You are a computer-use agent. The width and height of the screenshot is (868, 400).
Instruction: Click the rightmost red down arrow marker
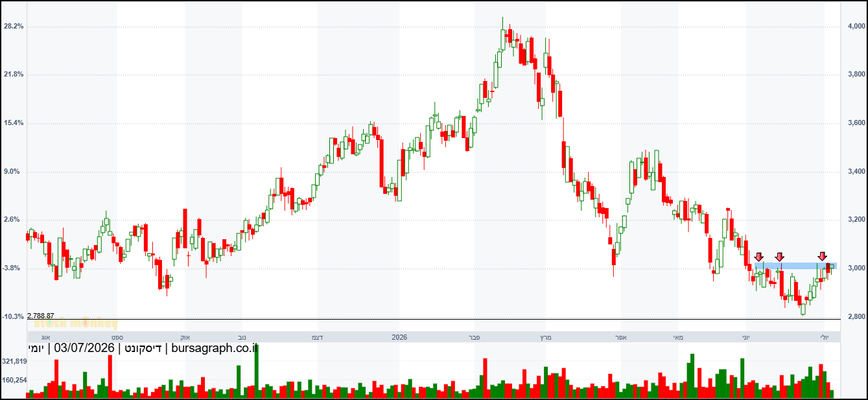tap(823, 256)
